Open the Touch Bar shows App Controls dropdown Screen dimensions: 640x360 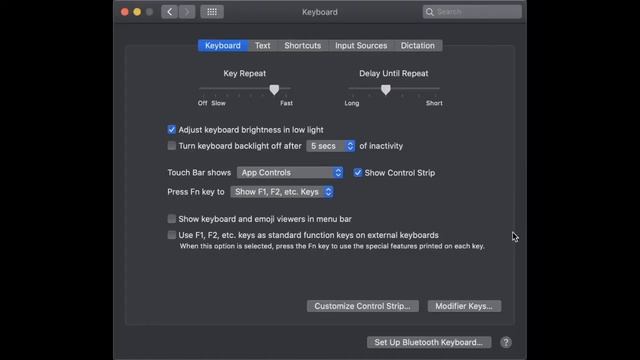[290, 173]
